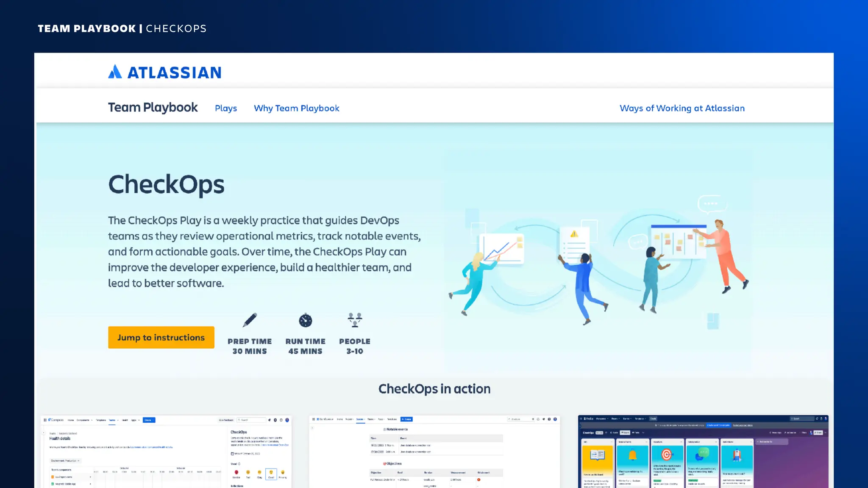Click calendar icon beside week date in Compass
This screenshot has width=868, height=488.
pos(232,454)
